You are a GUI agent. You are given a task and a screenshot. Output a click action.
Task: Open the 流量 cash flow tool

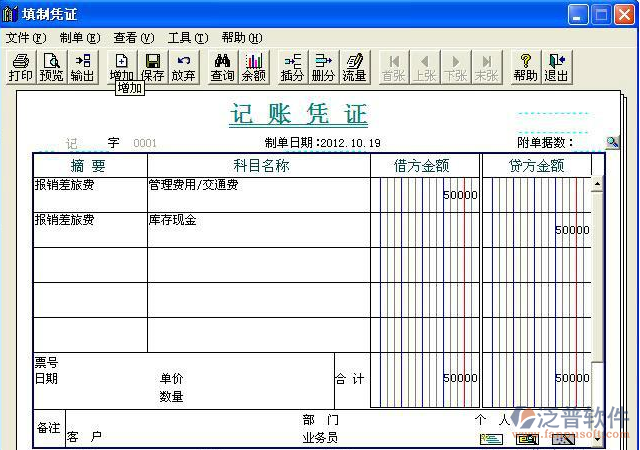(x=354, y=67)
